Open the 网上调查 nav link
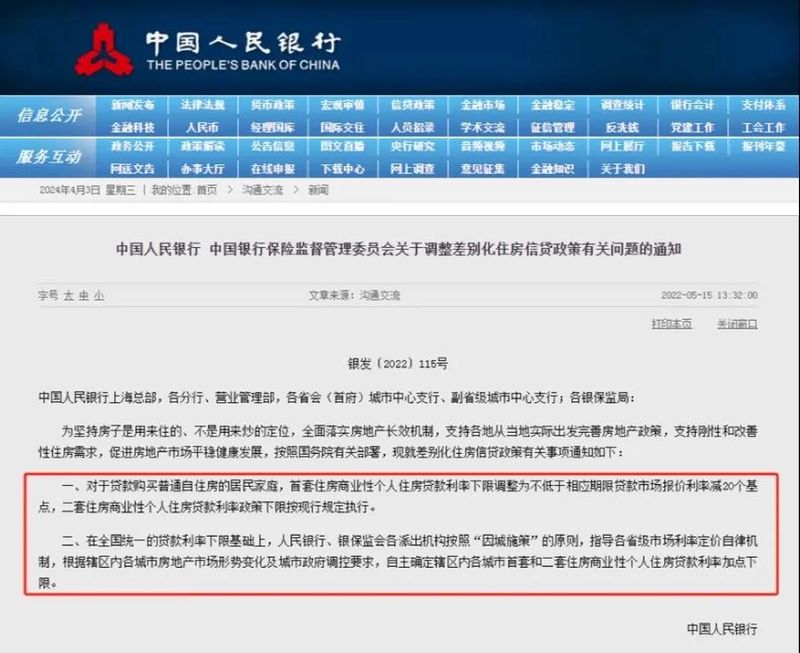This screenshot has height=653, width=800. pyautogui.click(x=412, y=169)
